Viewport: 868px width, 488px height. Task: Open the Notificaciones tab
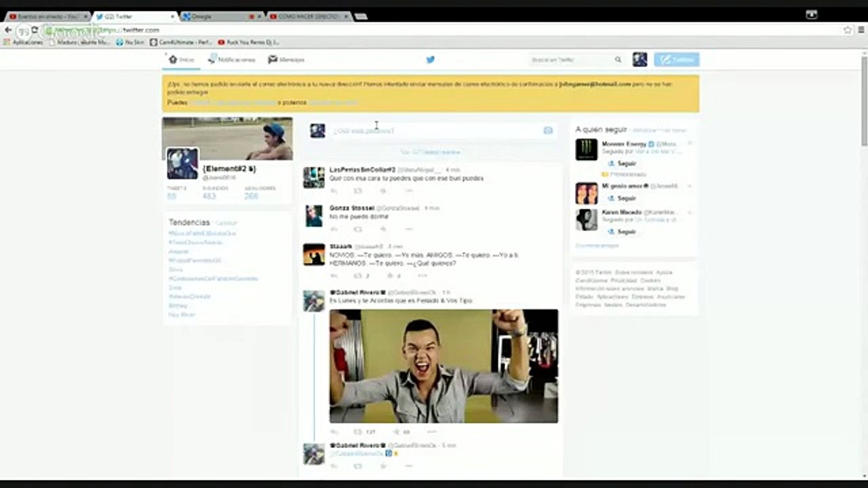pyautogui.click(x=232, y=60)
